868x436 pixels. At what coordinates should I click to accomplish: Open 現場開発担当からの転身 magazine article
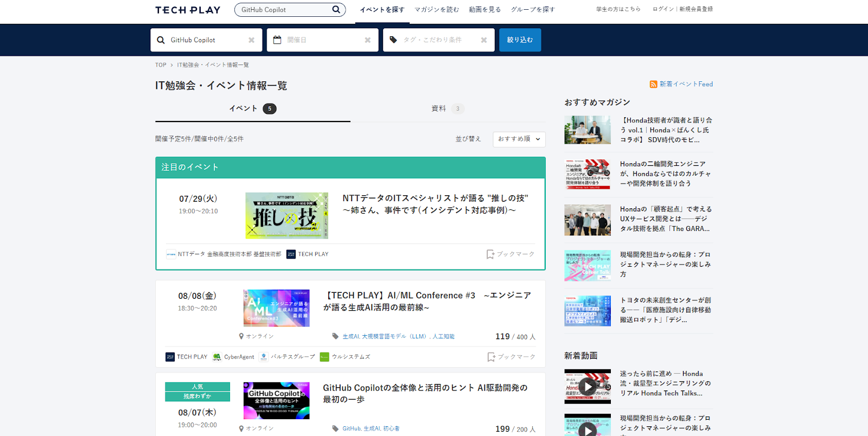[x=665, y=265]
